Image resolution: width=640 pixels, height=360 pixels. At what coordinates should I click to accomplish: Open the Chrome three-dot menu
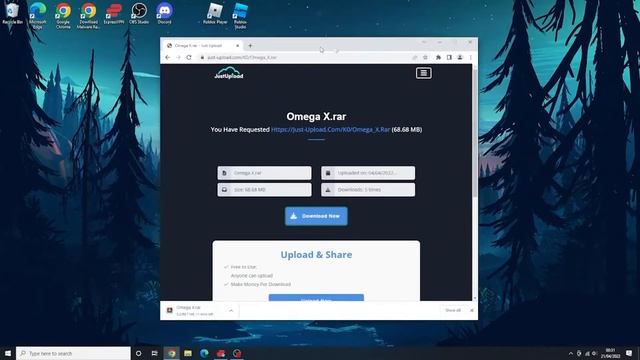(471, 58)
